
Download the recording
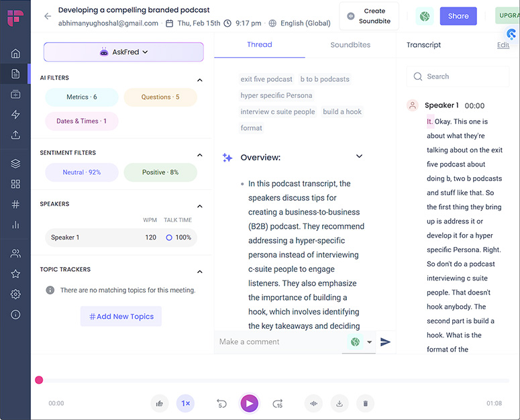(340, 403)
